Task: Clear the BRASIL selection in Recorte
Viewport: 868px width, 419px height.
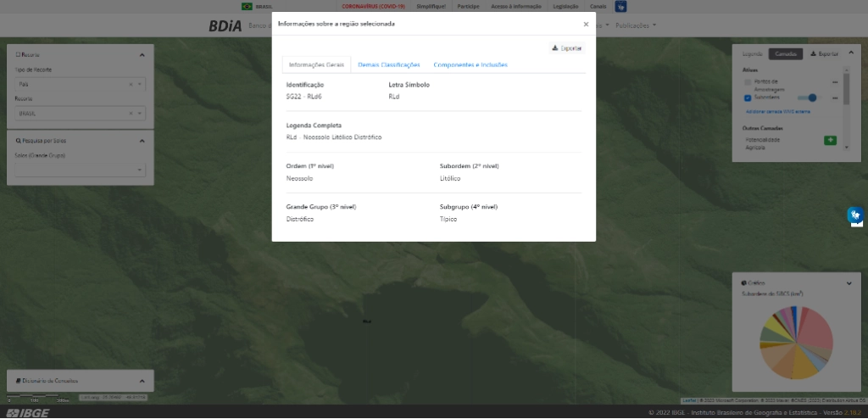Action: (131, 113)
